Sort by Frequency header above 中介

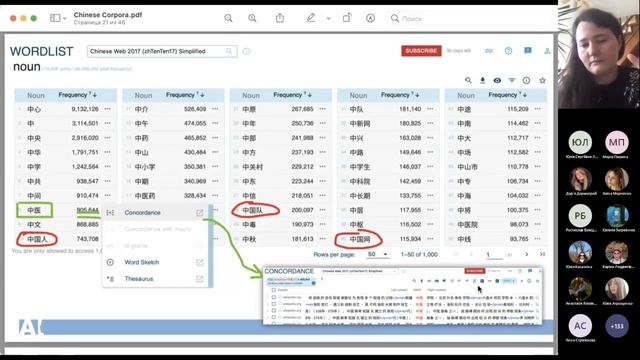(185, 95)
